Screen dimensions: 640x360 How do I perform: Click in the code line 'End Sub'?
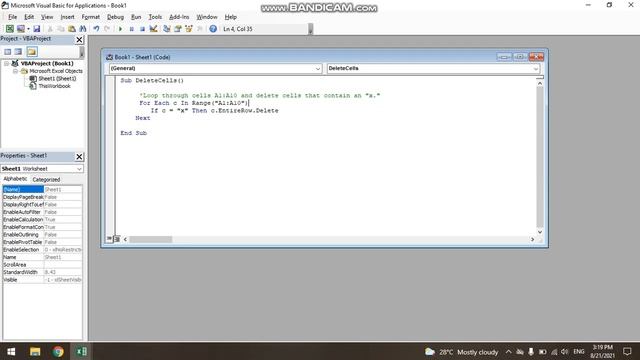click(x=133, y=133)
